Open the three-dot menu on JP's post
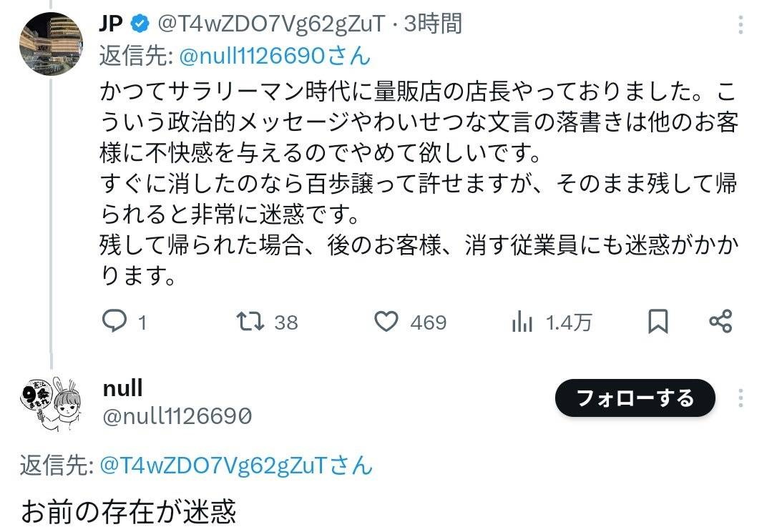The height and width of the screenshot is (532, 772). (741, 24)
